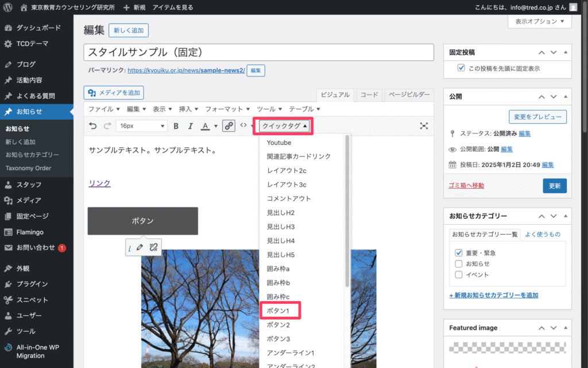The height and width of the screenshot is (368, 588).
Task: Click the WordPress logo in admin bar
Action: 8,7
